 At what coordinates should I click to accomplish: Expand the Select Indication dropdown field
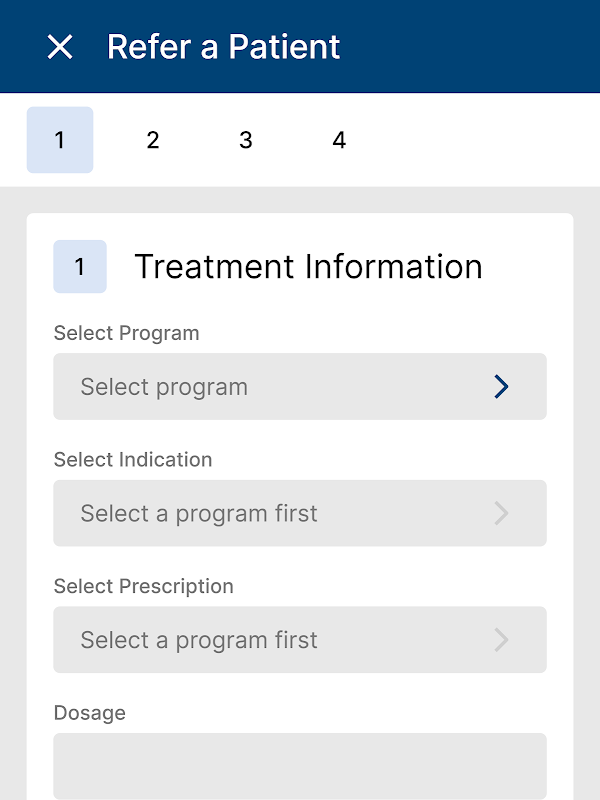pos(300,514)
